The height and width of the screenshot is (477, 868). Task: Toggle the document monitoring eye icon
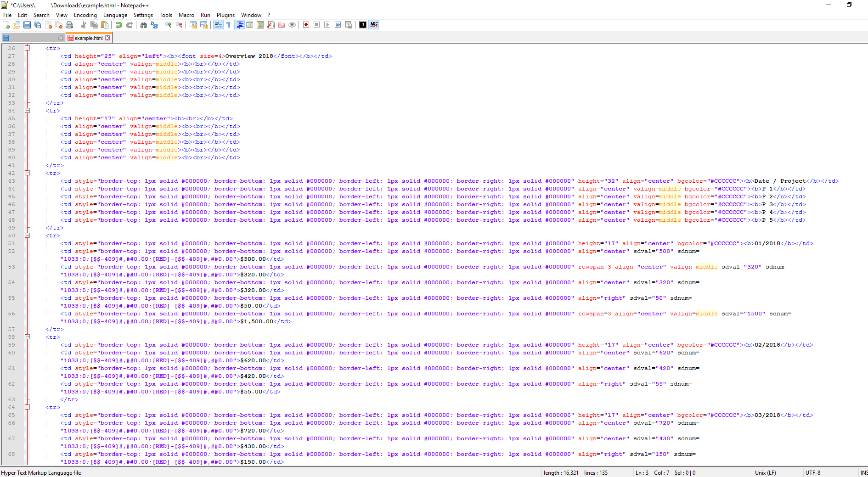(x=292, y=25)
